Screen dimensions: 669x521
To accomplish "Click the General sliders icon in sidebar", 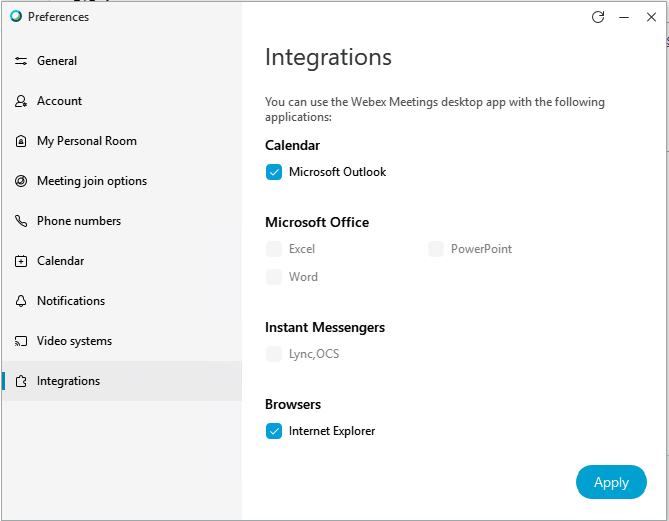I will pyautogui.click(x=21, y=61).
